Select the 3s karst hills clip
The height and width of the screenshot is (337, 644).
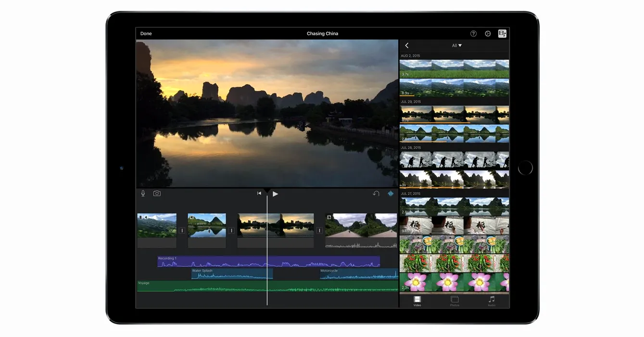pyautogui.click(x=454, y=179)
